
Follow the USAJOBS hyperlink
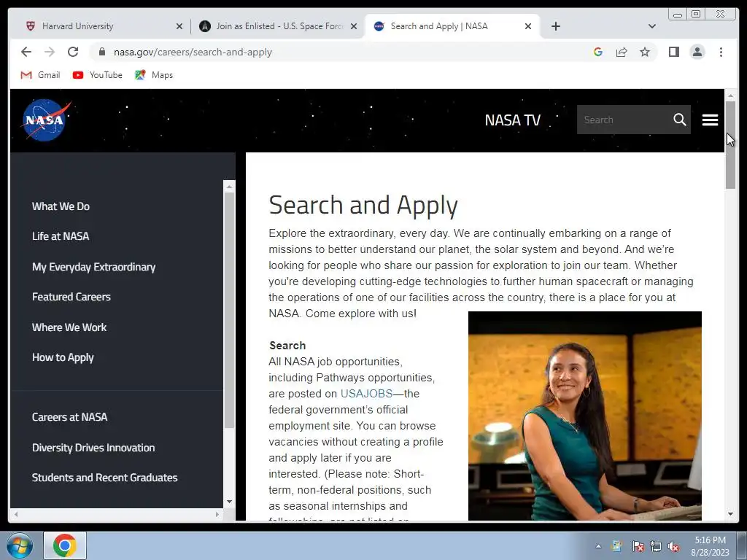click(366, 394)
